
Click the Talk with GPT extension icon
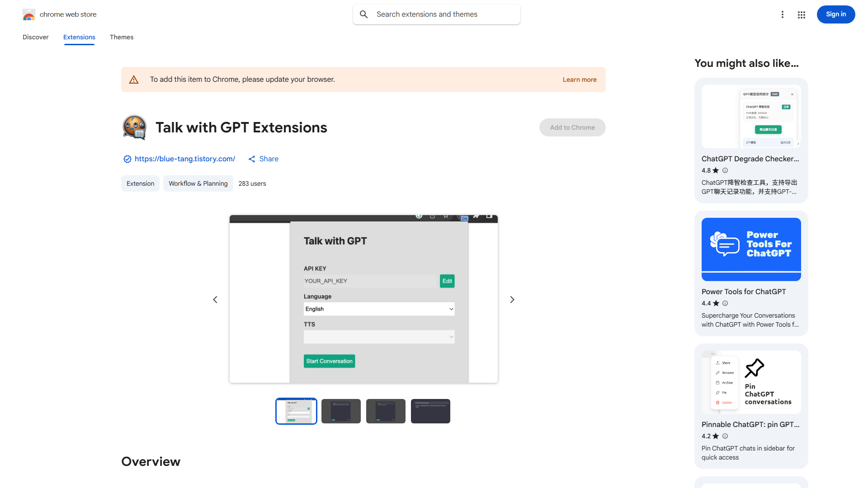click(x=135, y=127)
